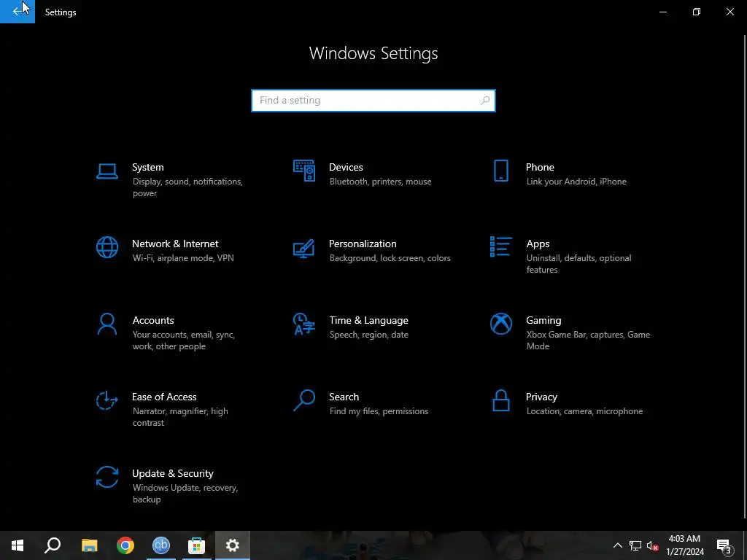Viewport: 747px width, 560px height.
Task: Click the System heading link
Action: tap(147, 167)
